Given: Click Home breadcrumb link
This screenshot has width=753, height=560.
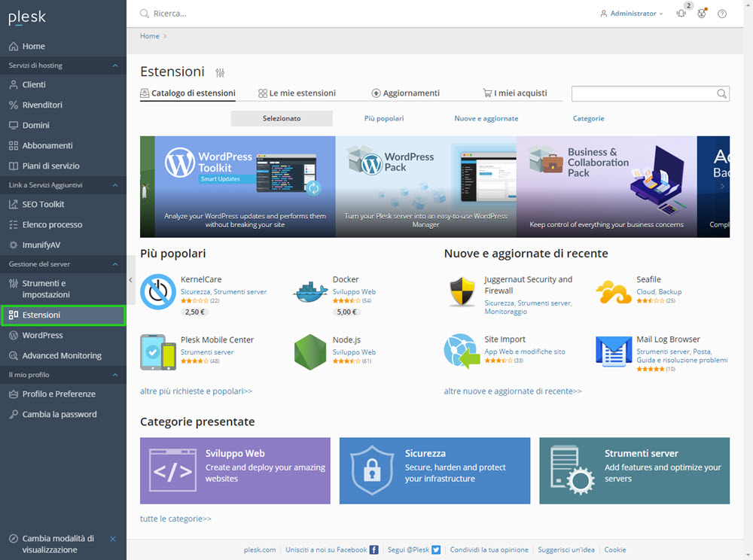Looking at the screenshot, I should click(149, 36).
